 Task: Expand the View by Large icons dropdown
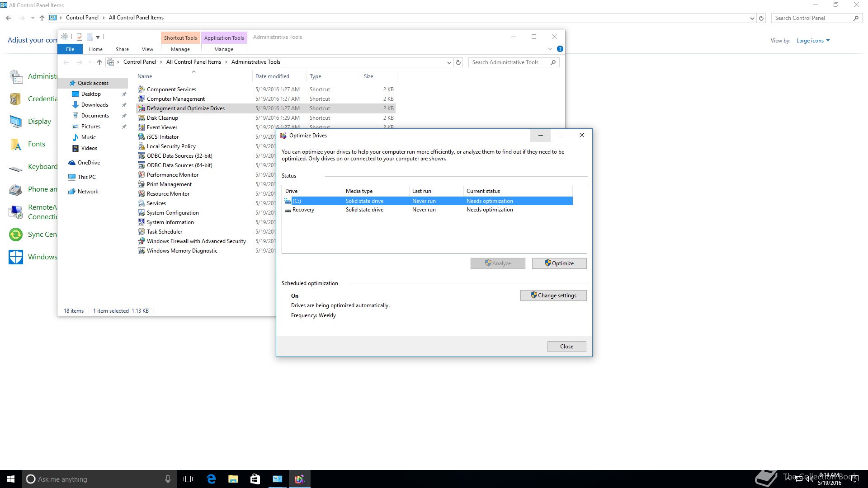click(813, 41)
